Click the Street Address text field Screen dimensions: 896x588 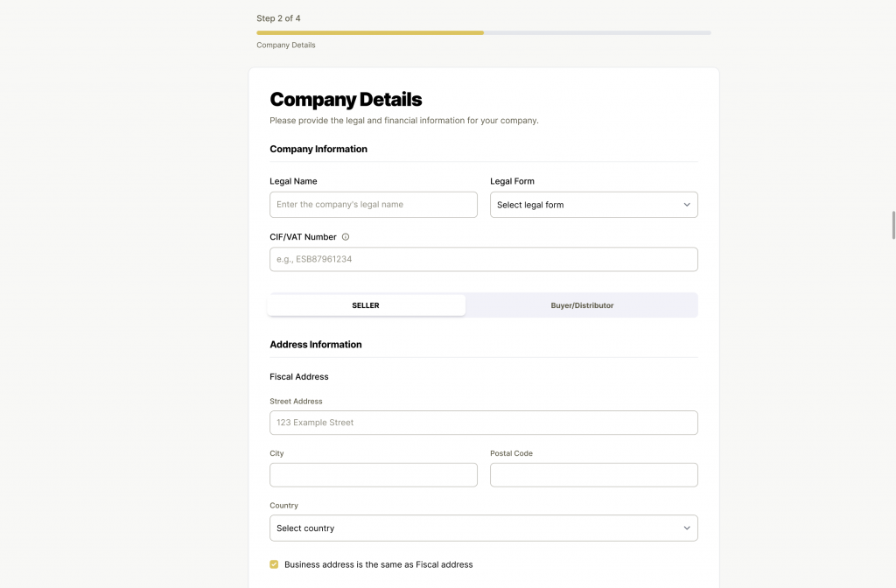click(483, 423)
